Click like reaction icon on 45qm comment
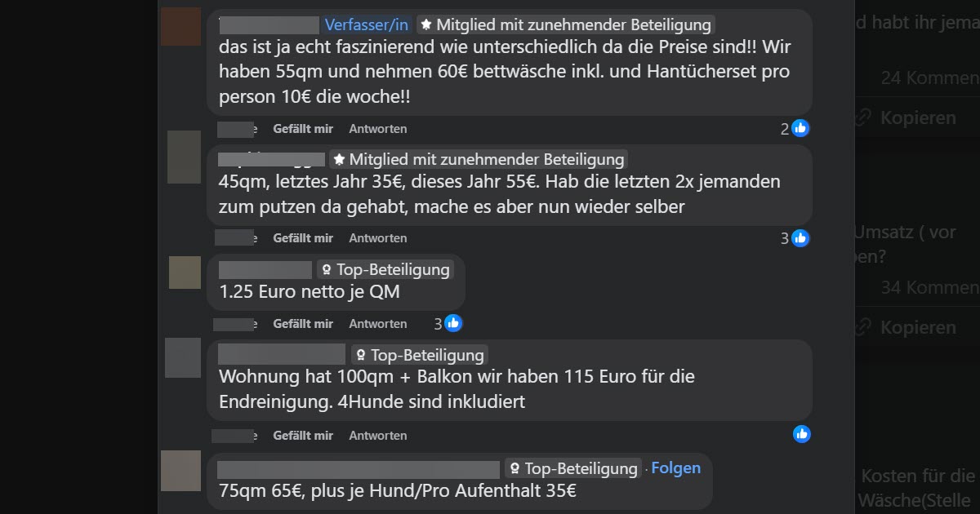Viewport: 980px width, 514px height. (800, 238)
